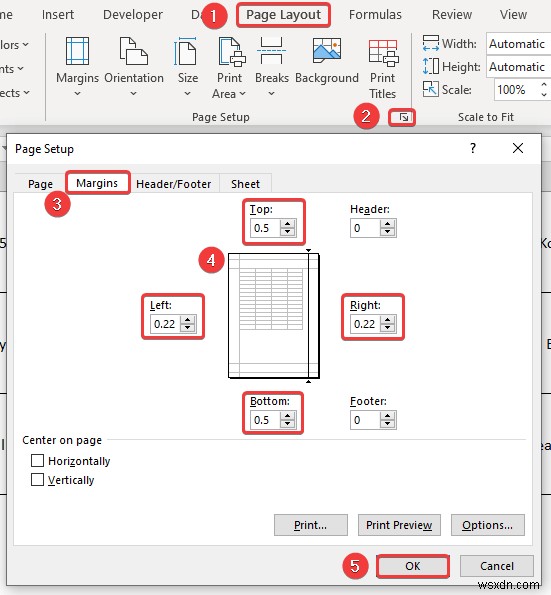Open the Print Area ribbon menu
The image size is (551, 595).
(230, 68)
